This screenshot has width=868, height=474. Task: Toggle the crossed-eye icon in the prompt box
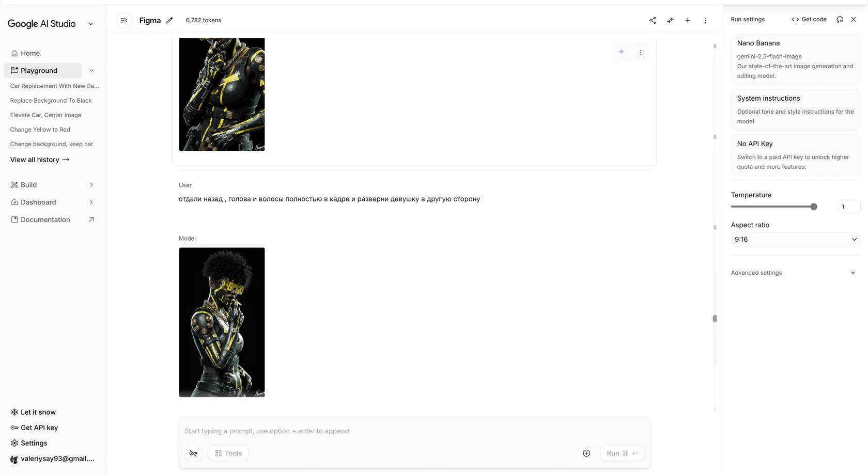pos(193,453)
